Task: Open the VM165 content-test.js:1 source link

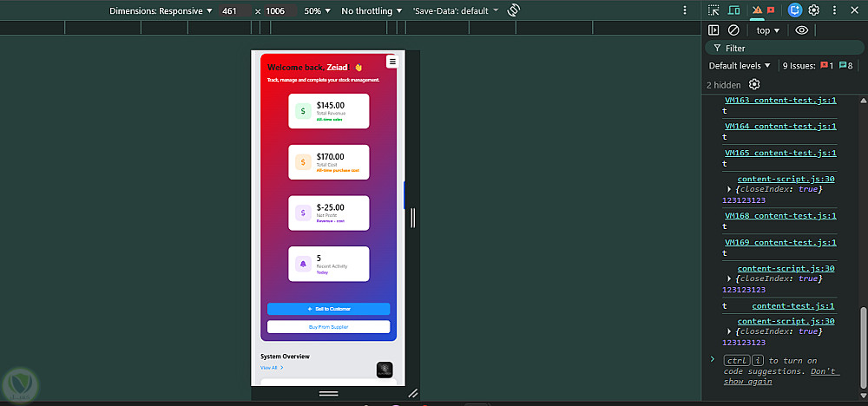Action: pyautogui.click(x=780, y=154)
